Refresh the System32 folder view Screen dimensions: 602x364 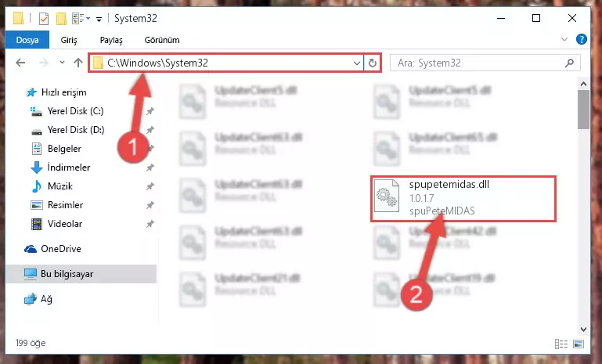(372, 63)
